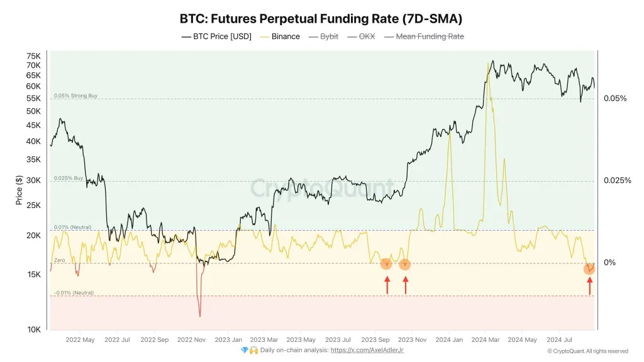Select the "2024 Mar" x-axis label

point(486,340)
